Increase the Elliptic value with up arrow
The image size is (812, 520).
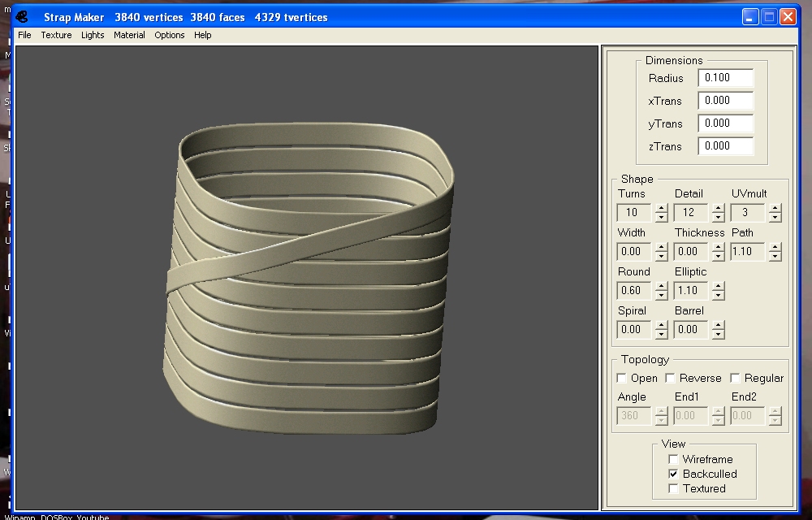pos(719,287)
